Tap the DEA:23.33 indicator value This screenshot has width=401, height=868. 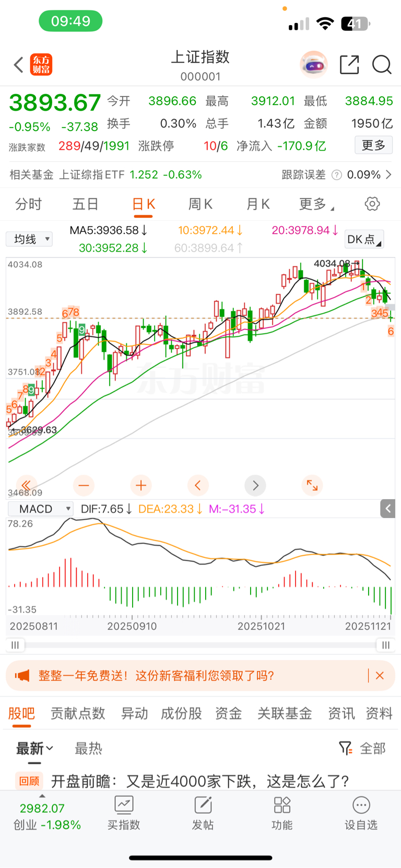(170, 509)
